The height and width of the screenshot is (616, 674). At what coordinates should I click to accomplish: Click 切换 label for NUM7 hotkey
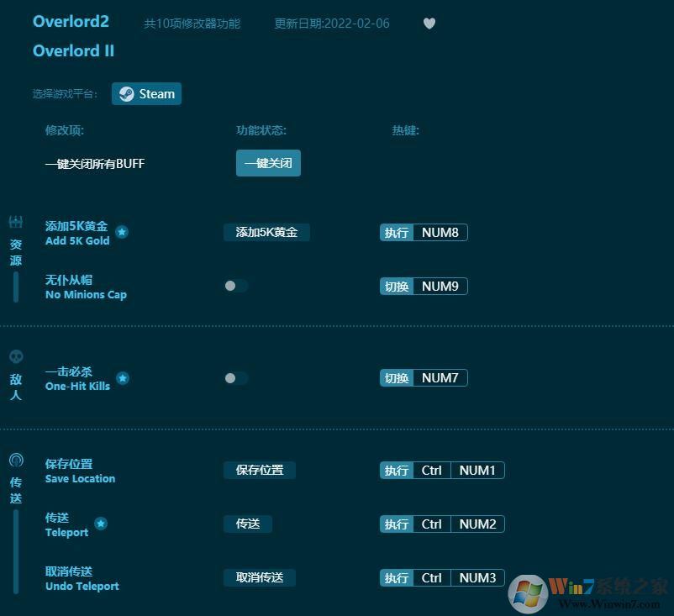pyautogui.click(x=397, y=378)
